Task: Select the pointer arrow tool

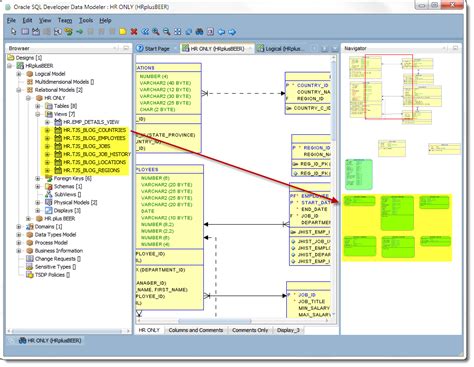Action: click(13, 32)
